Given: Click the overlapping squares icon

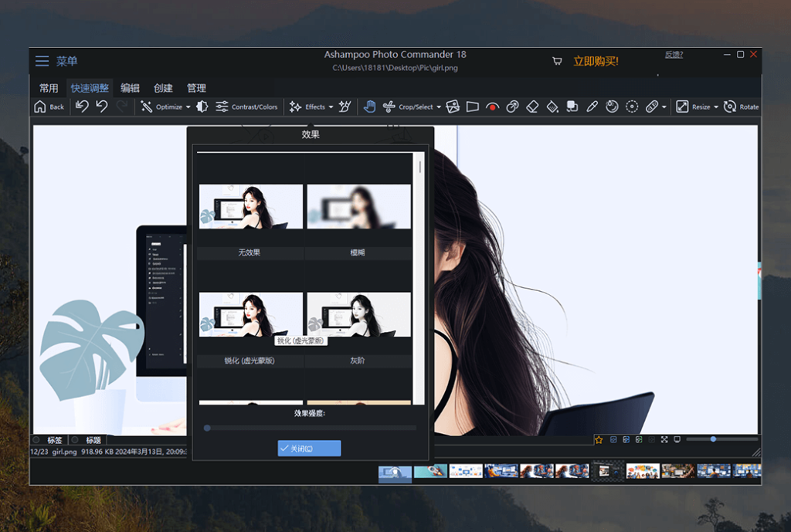Looking at the screenshot, I should [x=572, y=107].
